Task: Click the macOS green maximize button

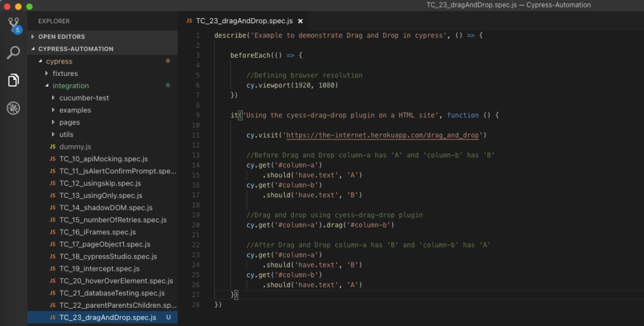Action: point(30,6)
